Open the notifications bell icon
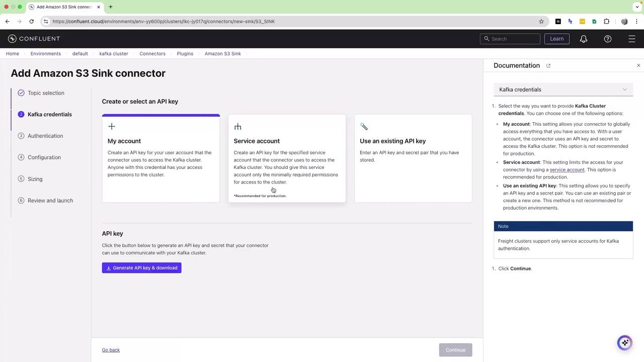The width and height of the screenshot is (644, 362). pyautogui.click(x=584, y=39)
